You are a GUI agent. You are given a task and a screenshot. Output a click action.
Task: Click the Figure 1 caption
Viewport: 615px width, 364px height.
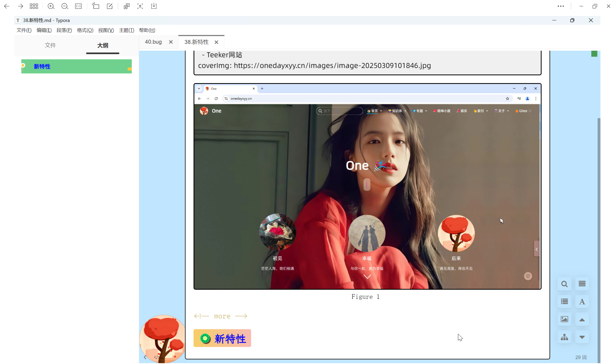365,297
